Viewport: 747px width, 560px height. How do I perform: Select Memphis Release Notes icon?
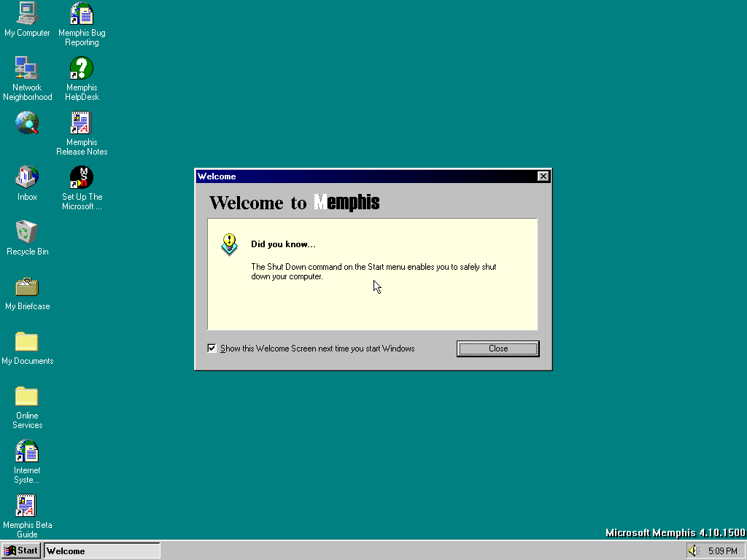pyautogui.click(x=82, y=123)
